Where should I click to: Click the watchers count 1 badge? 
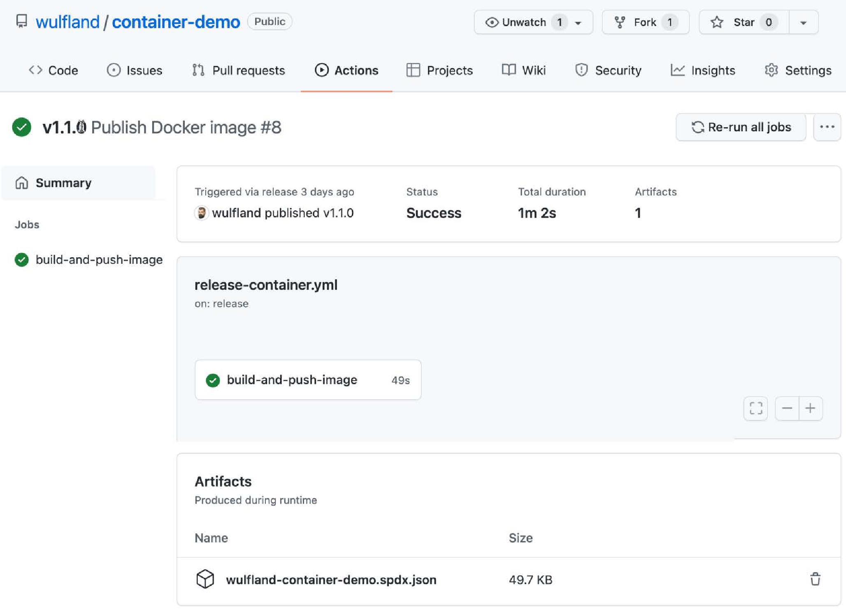560,22
